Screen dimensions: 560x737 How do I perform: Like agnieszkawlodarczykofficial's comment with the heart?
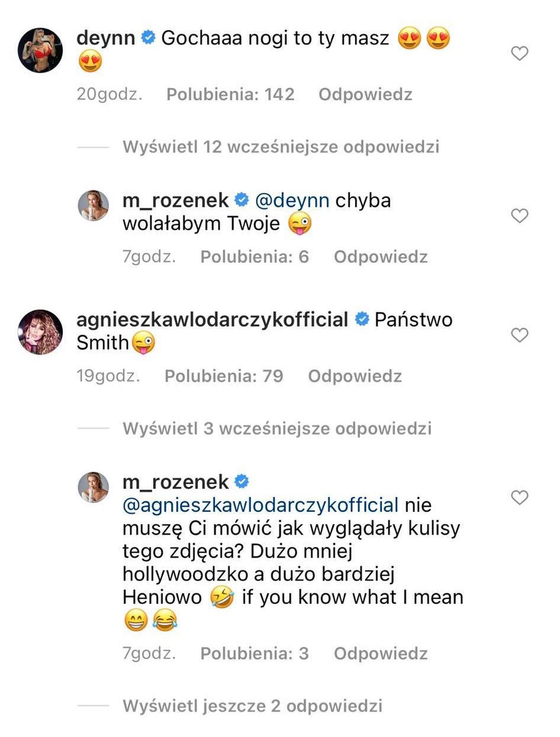pyautogui.click(x=519, y=335)
